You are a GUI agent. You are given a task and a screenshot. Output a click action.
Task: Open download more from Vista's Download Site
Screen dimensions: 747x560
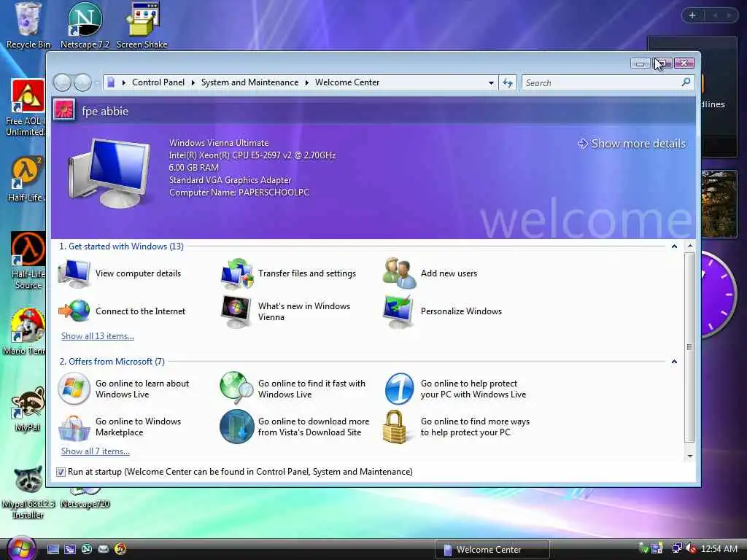click(x=295, y=427)
